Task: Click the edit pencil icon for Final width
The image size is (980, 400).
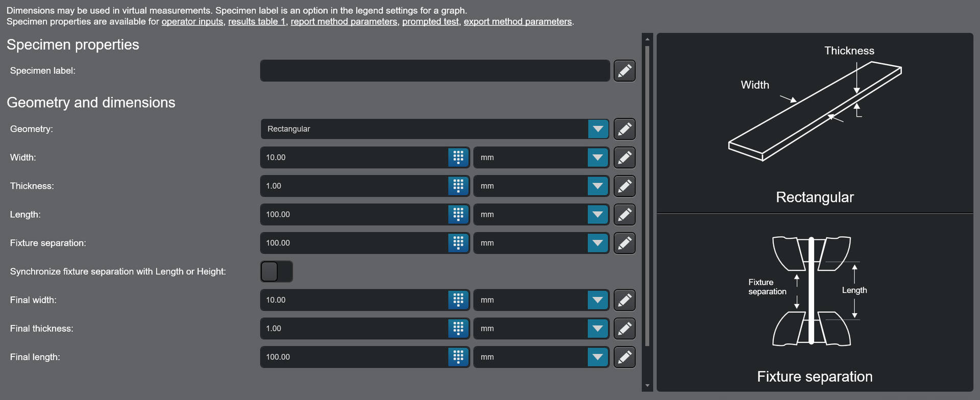Action: pos(624,299)
